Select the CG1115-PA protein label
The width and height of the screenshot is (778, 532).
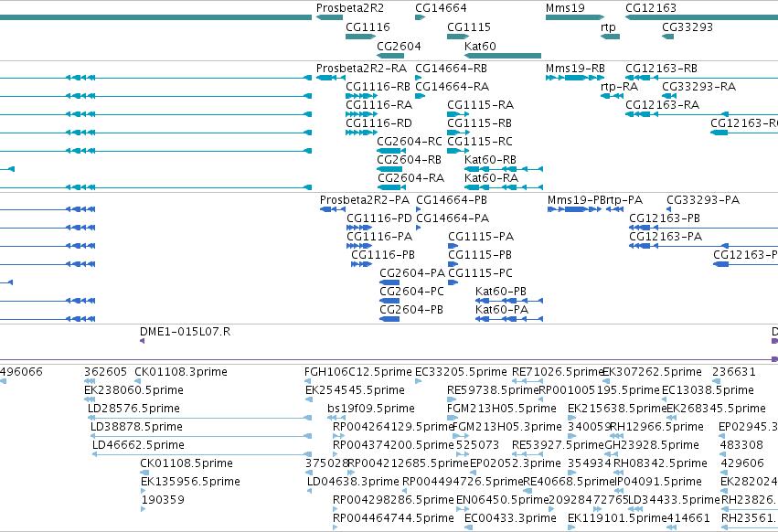coord(481,237)
